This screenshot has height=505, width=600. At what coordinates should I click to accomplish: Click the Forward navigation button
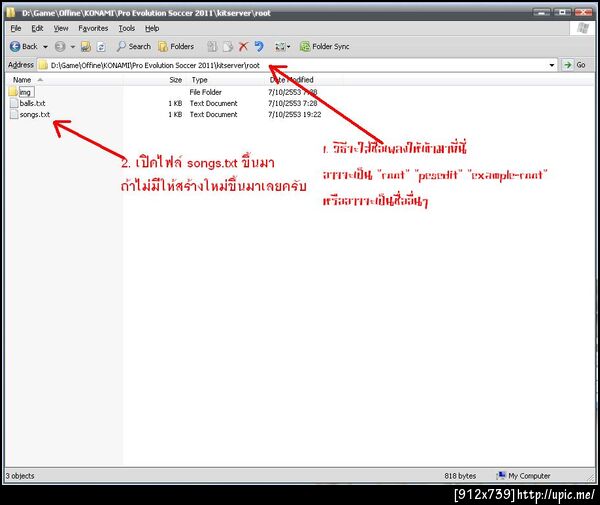(60, 47)
